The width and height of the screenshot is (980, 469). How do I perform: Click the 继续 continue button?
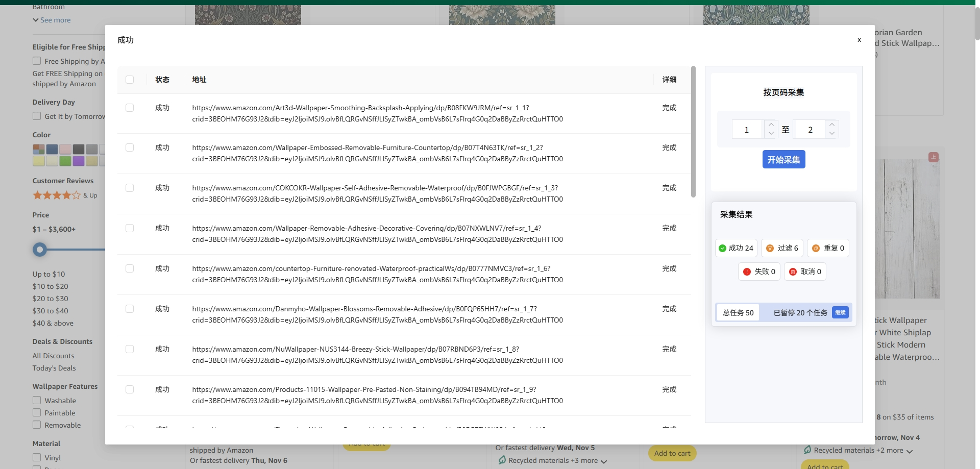(840, 313)
